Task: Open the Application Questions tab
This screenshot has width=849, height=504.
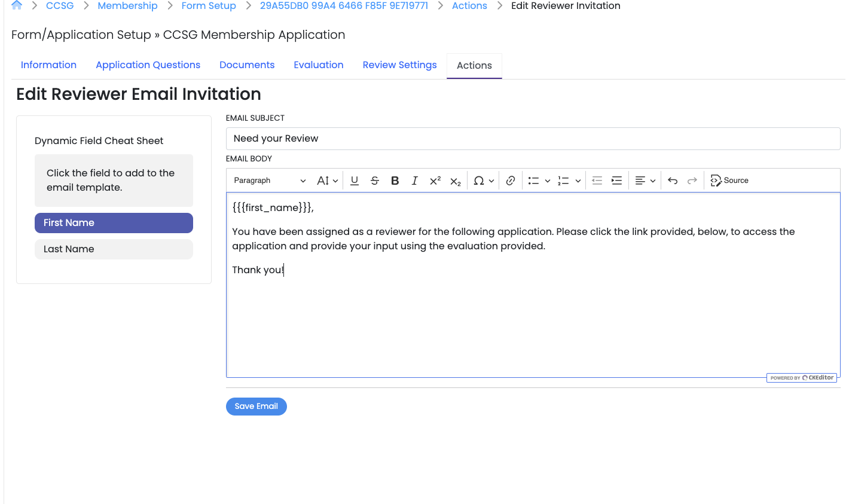Action: point(148,65)
